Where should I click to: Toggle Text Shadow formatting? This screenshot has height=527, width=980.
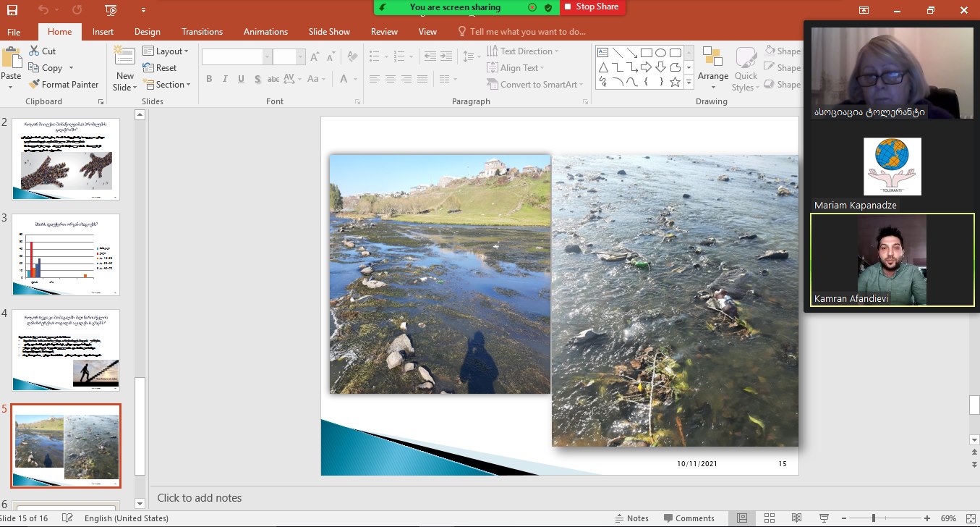point(256,79)
